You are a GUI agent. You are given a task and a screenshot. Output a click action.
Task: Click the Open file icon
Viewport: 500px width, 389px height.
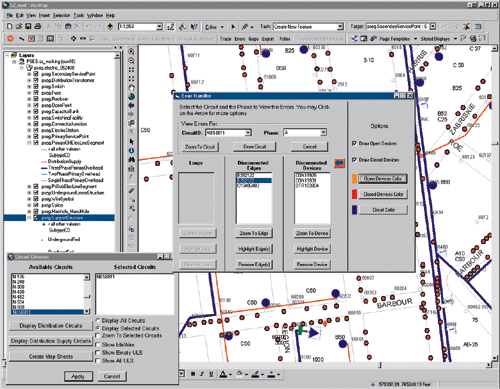tap(19, 26)
